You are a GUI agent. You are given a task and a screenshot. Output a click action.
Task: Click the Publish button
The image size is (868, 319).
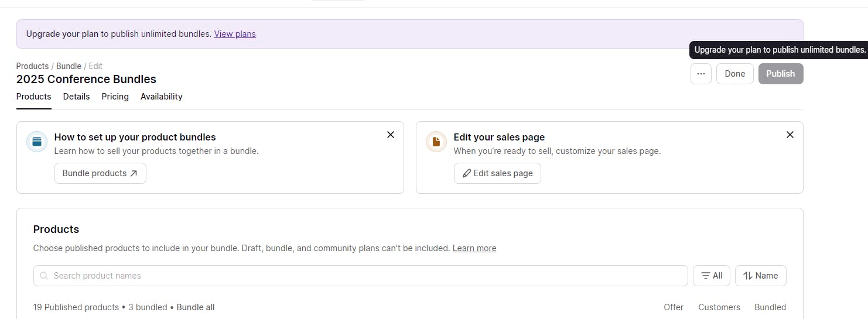pos(781,74)
